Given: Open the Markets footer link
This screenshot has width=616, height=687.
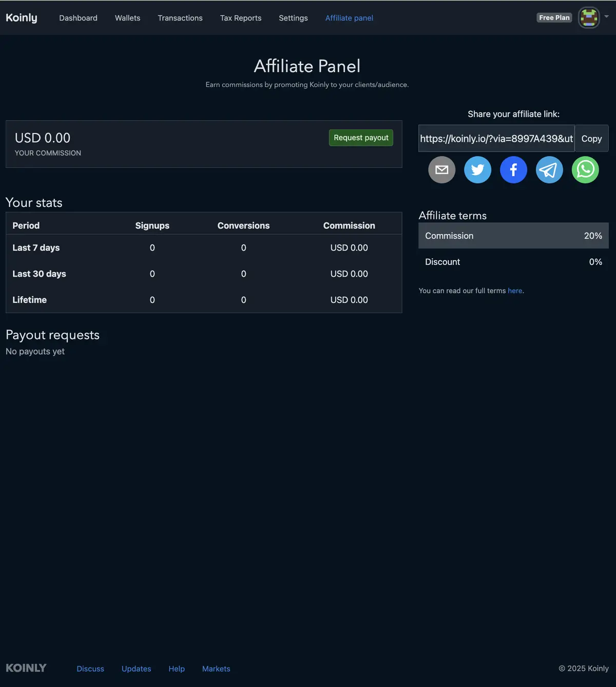Looking at the screenshot, I should click(216, 669).
